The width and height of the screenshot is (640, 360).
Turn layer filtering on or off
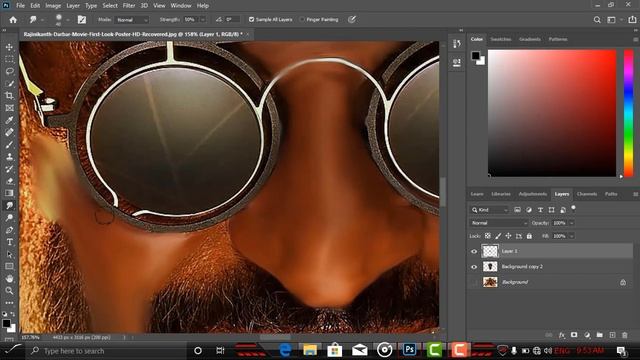[x=573, y=208]
